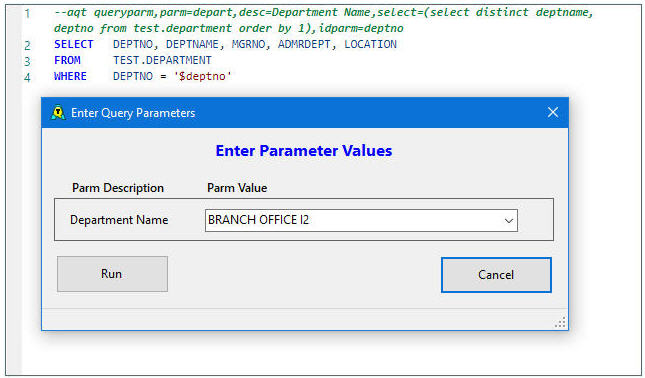Image resolution: width=645 pixels, height=378 pixels.
Task: Click MGRNO in the SELECT list
Action: 248,44
